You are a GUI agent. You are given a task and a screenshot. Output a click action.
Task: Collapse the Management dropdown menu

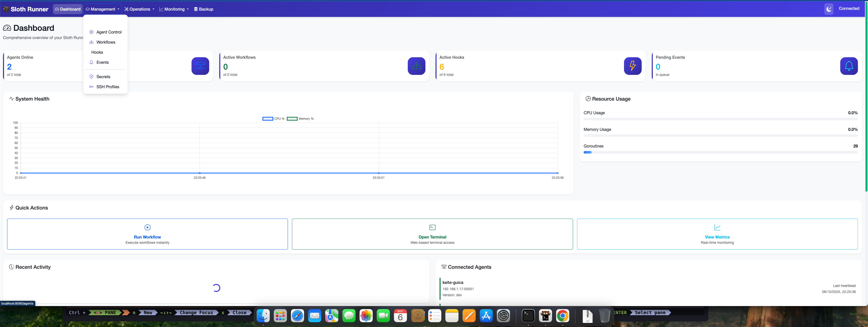102,9
